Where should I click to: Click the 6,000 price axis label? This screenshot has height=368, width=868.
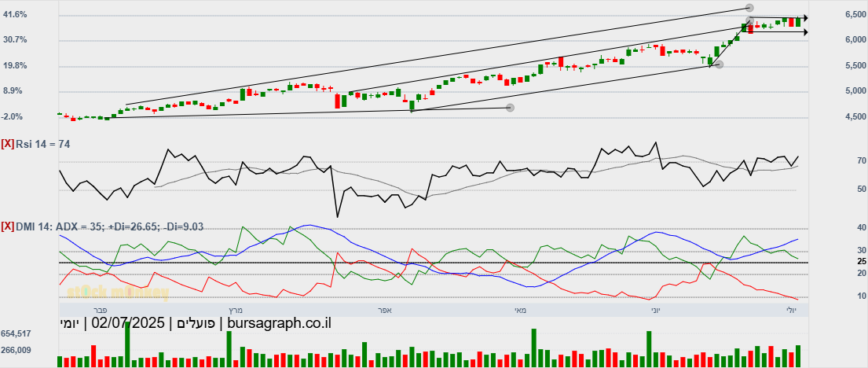pos(855,40)
